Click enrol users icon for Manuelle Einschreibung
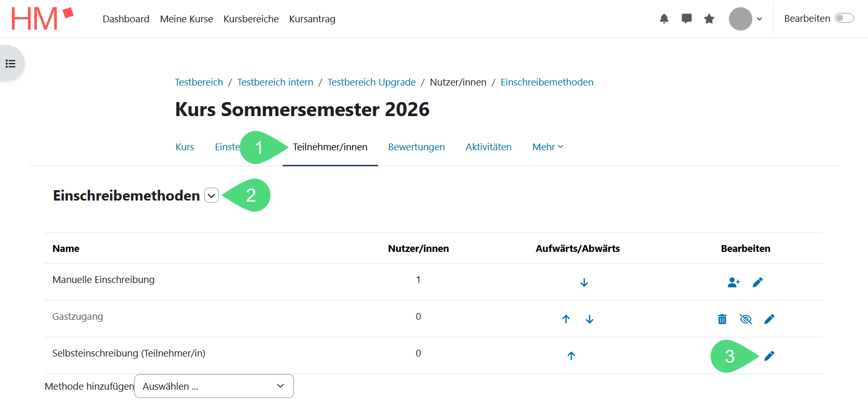Screen dimensions: 868x413 (x=734, y=282)
